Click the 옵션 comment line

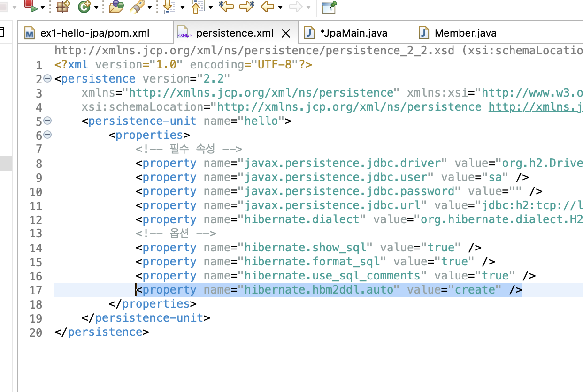tap(176, 234)
